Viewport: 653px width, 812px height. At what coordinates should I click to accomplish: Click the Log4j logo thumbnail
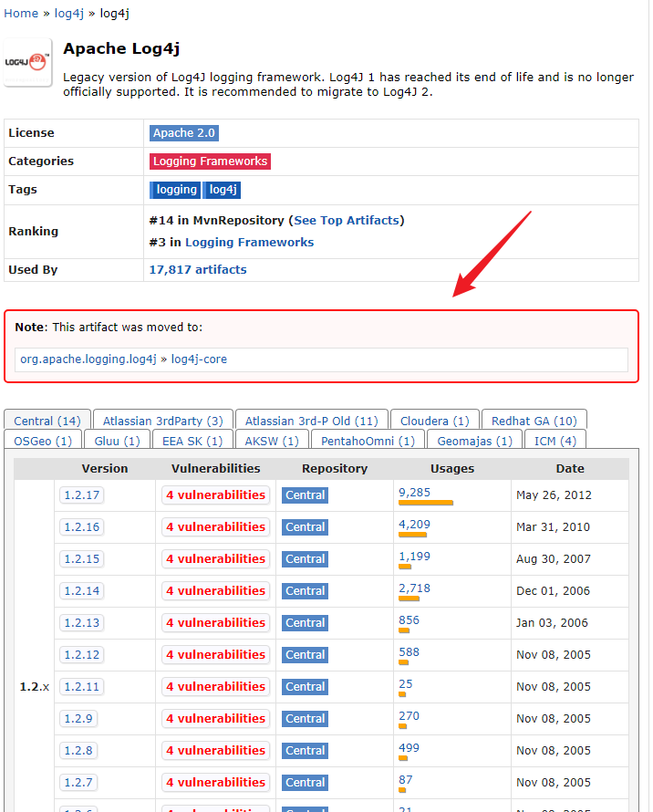click(x=28, y=62)
